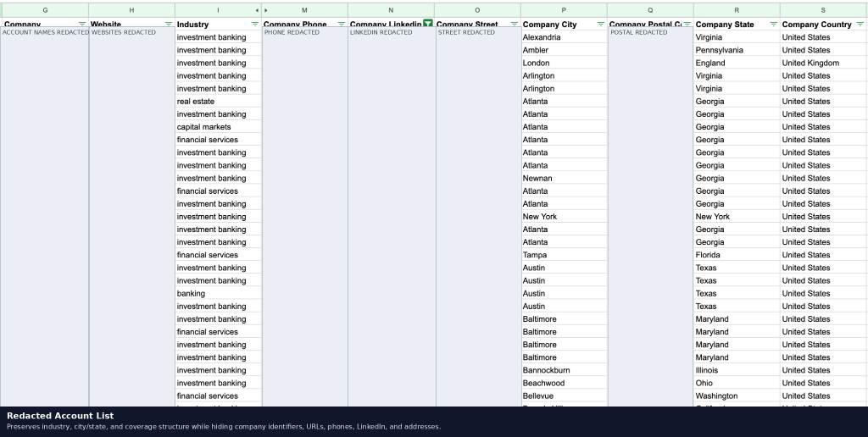Select the capital markets industry cell

pos(218,127)
